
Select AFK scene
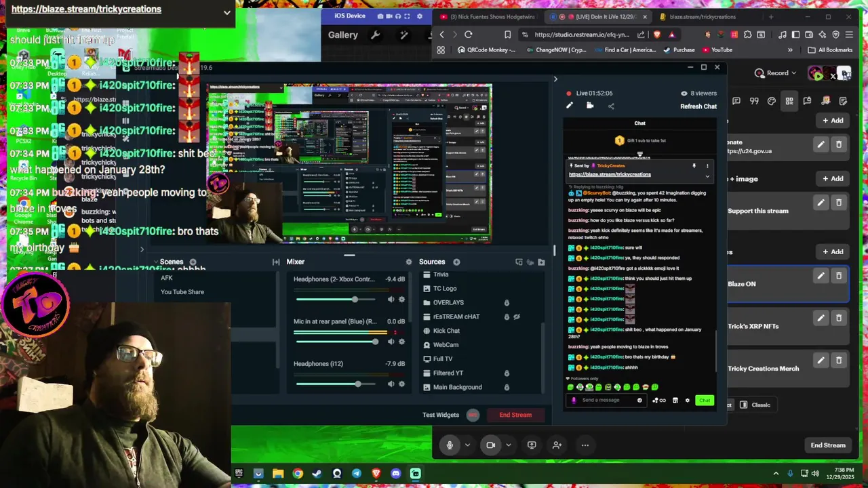(167, 278)
